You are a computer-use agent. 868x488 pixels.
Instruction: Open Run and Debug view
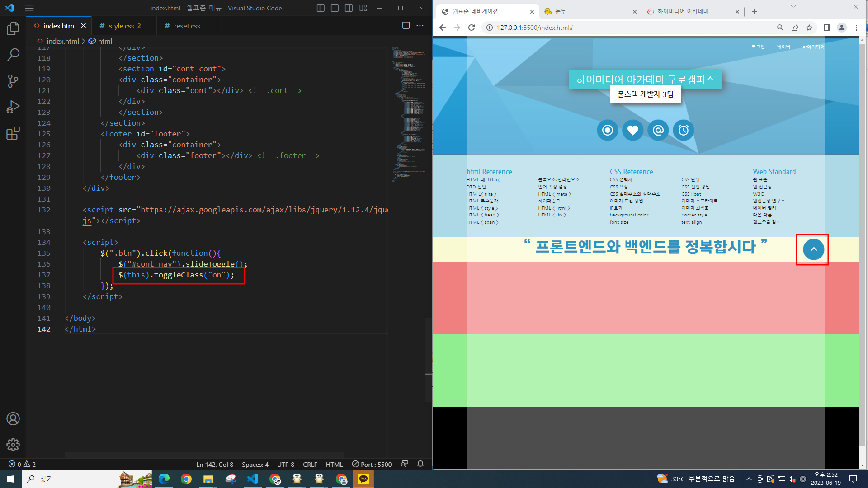pyautogui.click(x=13, y=107)
